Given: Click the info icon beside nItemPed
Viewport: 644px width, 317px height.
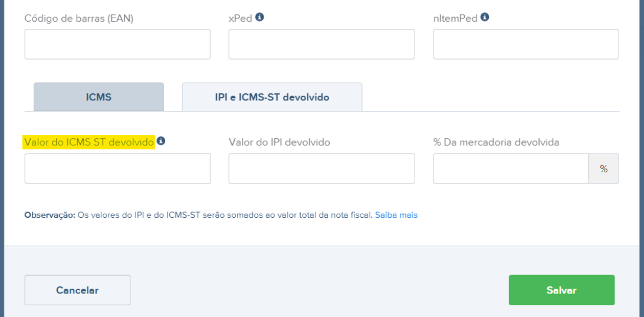Looking at the screenshot, I should 485,18.
